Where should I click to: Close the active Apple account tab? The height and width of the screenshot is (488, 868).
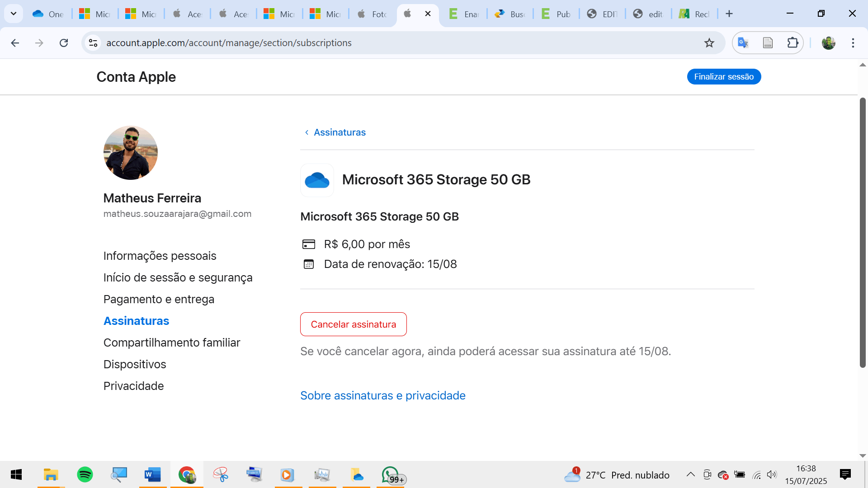point(428,14)
